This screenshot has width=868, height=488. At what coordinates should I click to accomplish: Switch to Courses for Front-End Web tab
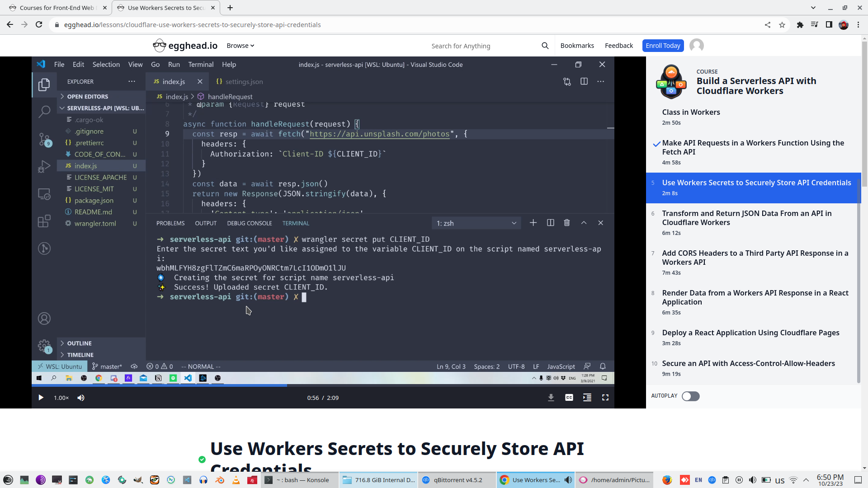pos(57,8)
